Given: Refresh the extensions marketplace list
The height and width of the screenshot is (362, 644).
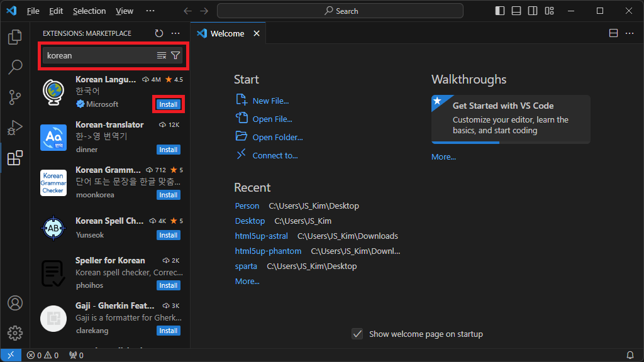Looking at the screenshot, I should click(x=159, y=33).
